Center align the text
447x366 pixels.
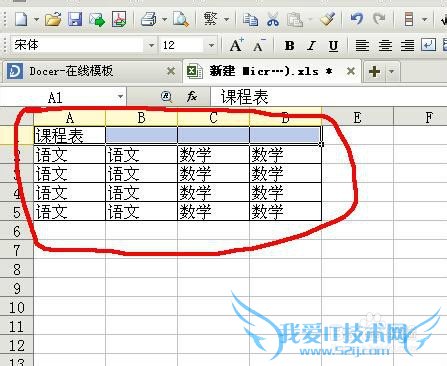[385, 45]
